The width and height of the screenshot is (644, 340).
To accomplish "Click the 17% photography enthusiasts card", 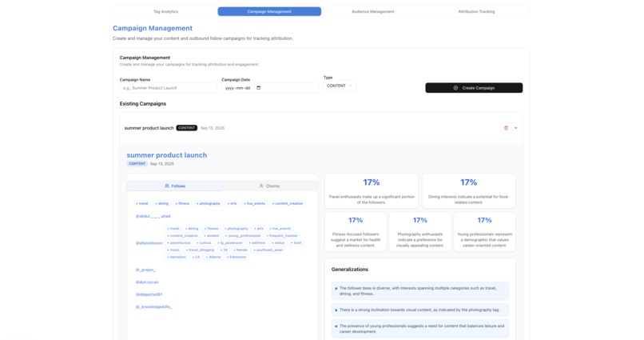I will click(419, 232).
